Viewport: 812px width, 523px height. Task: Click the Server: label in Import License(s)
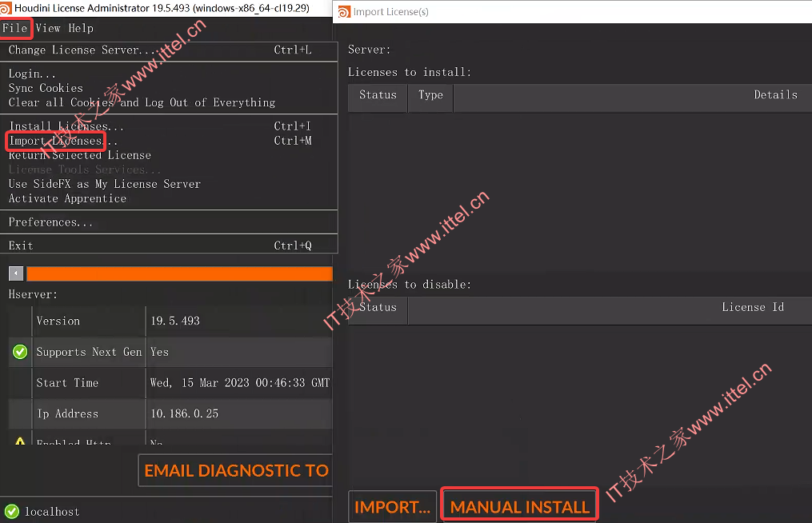pyautogui.click(x=370, y=50)
